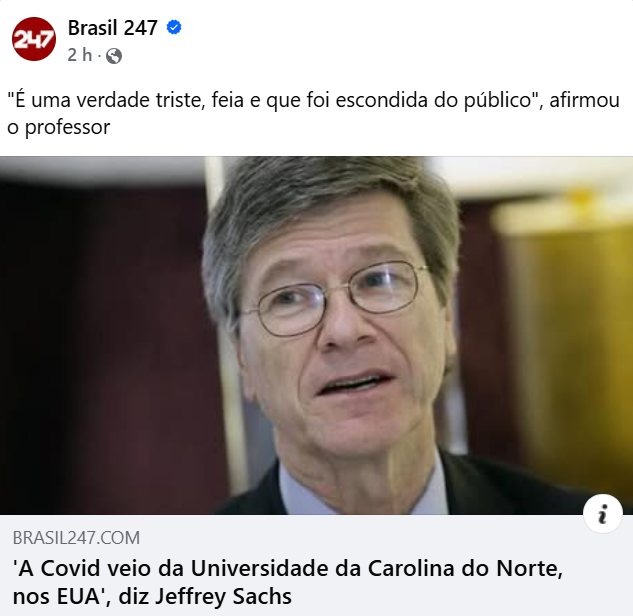633x616 pixels.
Task: Open the BRASIL247.COM source domain label
Action: (x=76, y=538)
